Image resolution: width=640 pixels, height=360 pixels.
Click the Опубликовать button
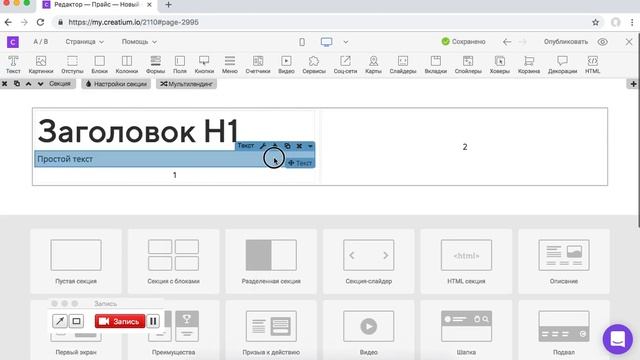tap(566, 42)
